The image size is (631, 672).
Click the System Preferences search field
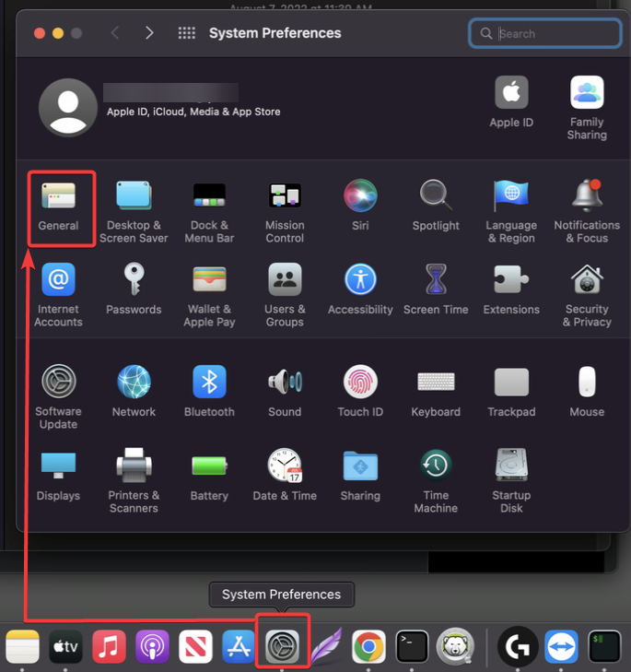click(545, 33)
